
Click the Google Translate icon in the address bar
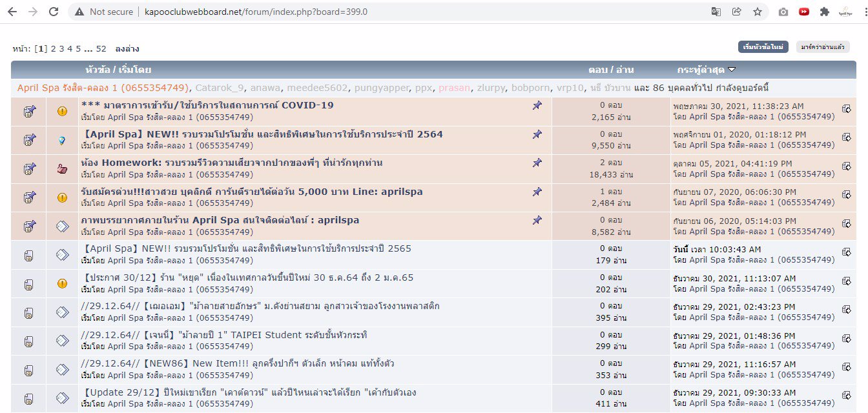(716, 11)
